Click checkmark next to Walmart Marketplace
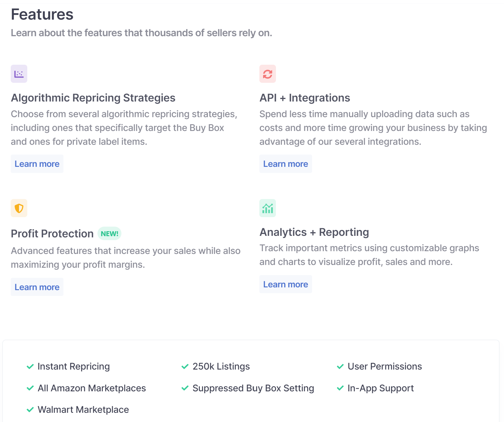Image resolution: width=504 pixels, height=422 pixels. pyautogui.click(x=30, y=410)
